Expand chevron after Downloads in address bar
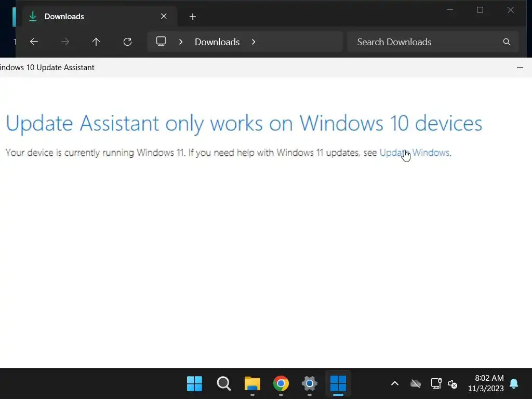The height and width of the screenshot is (399, 532). coord(254,42)
